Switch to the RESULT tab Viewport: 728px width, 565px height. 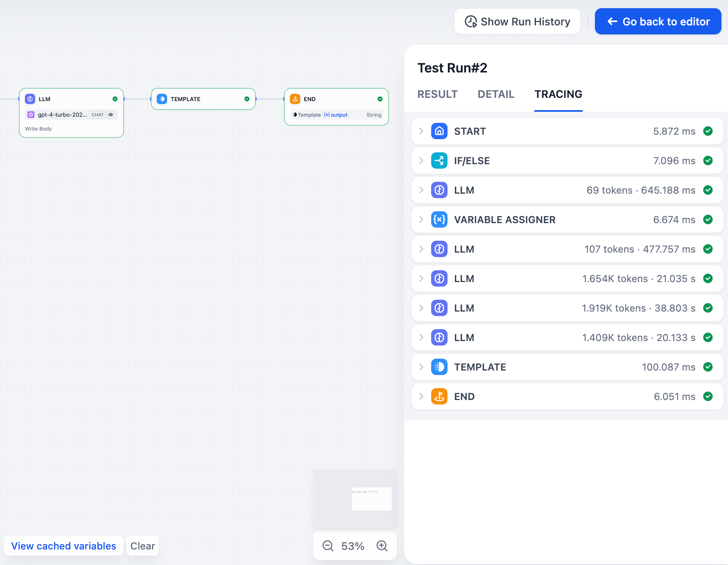(437, 94)
